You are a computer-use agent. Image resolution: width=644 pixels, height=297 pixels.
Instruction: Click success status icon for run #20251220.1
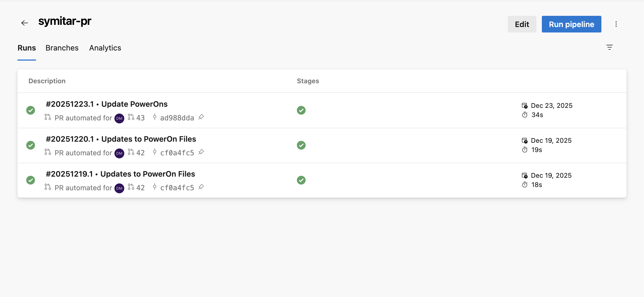point(31,145)
